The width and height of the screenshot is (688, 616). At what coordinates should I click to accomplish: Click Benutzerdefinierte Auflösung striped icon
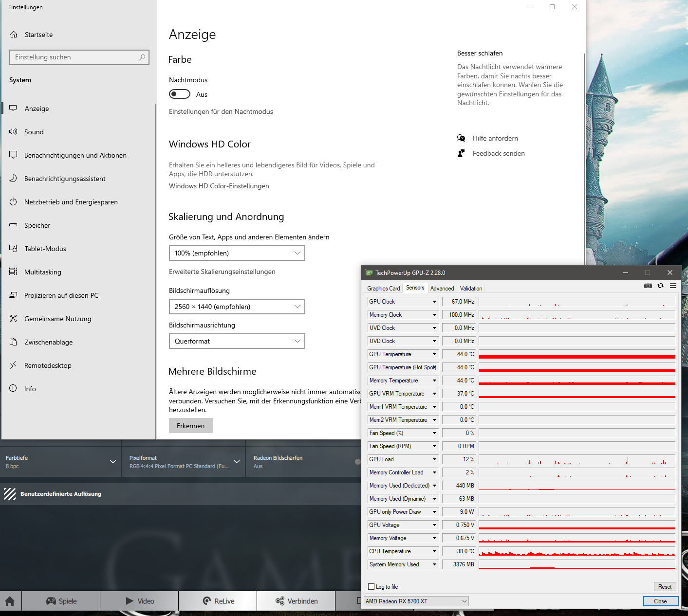tap(10, 494)
